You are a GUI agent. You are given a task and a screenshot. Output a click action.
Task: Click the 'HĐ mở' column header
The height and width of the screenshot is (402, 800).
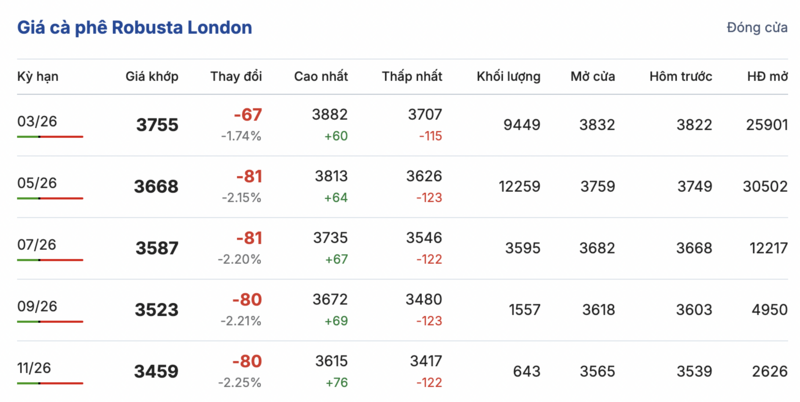point(767,77)
